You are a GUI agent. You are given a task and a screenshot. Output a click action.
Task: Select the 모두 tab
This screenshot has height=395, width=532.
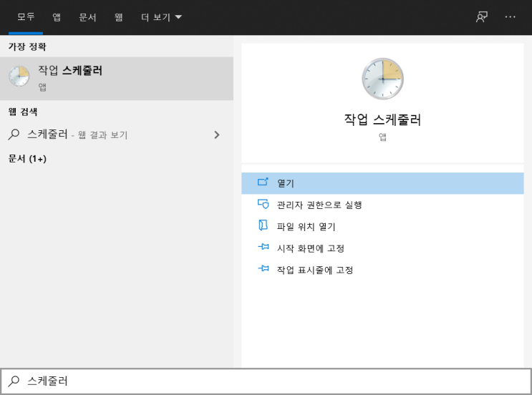pos(26,16)
